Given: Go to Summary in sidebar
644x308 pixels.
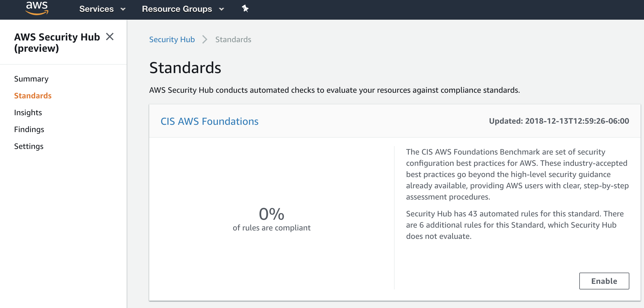Looking at the screenshot, I should [x=31, y=79].
